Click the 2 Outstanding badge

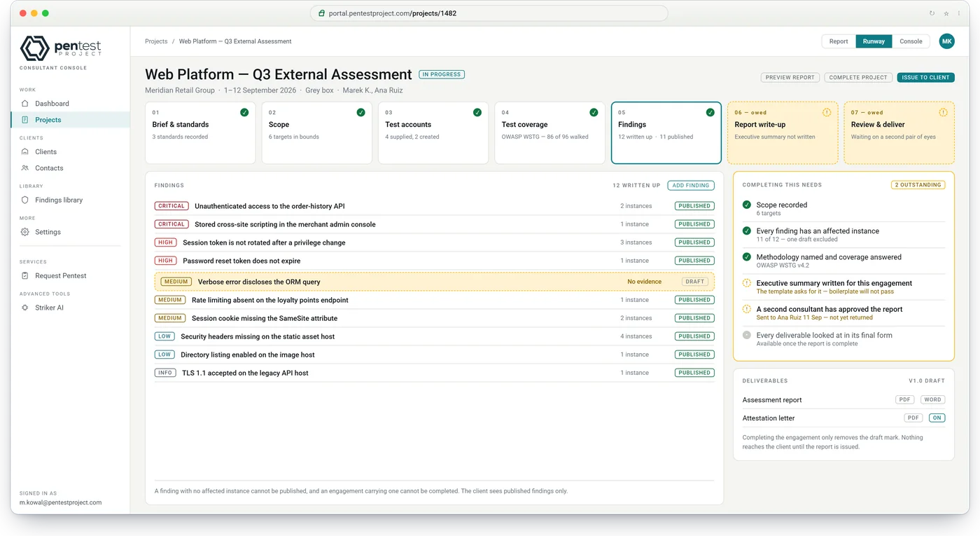(x=918, y=185)
